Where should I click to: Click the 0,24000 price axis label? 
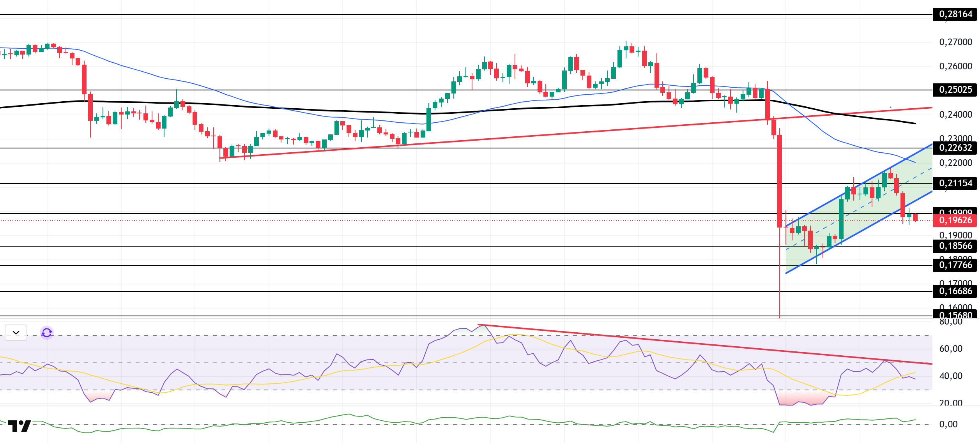pyautogui.click(x=955, y=115)
